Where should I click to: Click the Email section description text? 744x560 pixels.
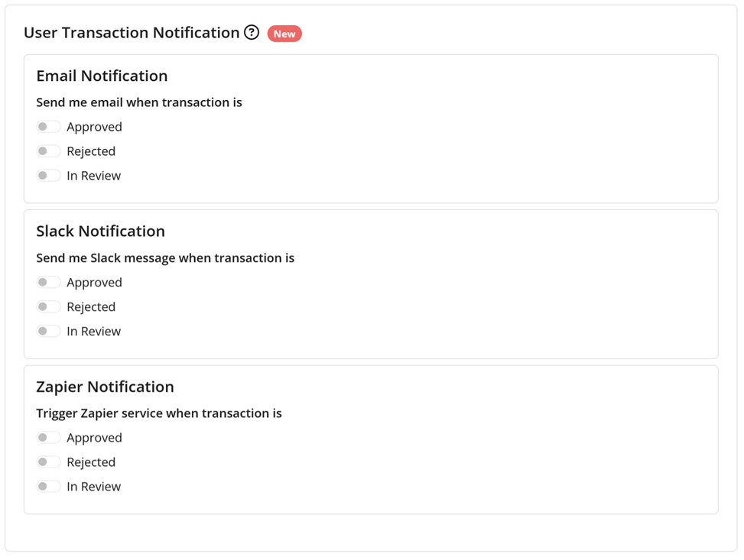pos(139,102)
